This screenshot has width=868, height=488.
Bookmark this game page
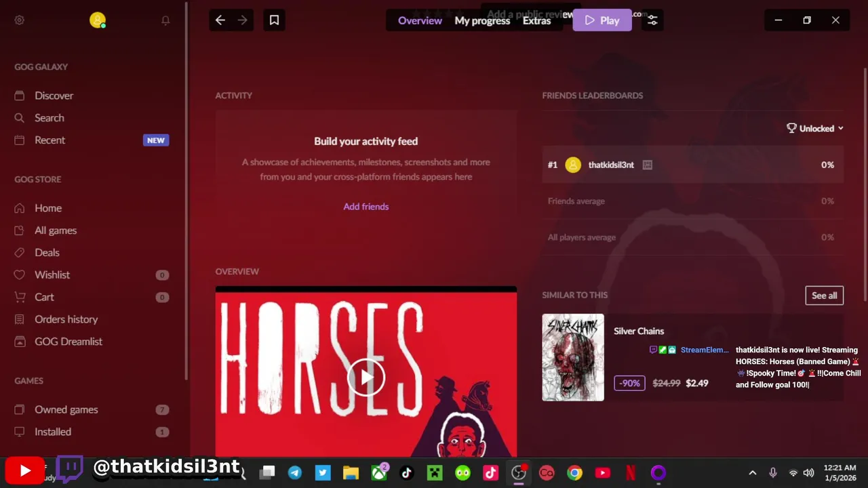pos(274,20)
